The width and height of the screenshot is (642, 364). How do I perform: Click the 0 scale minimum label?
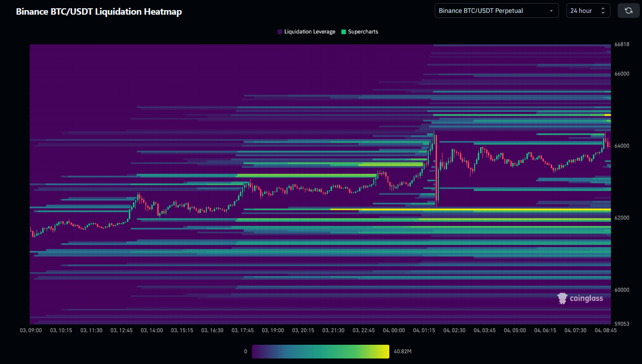246,352
